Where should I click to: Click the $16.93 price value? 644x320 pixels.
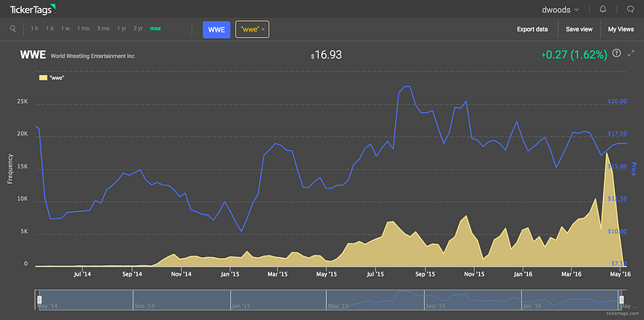327,55
